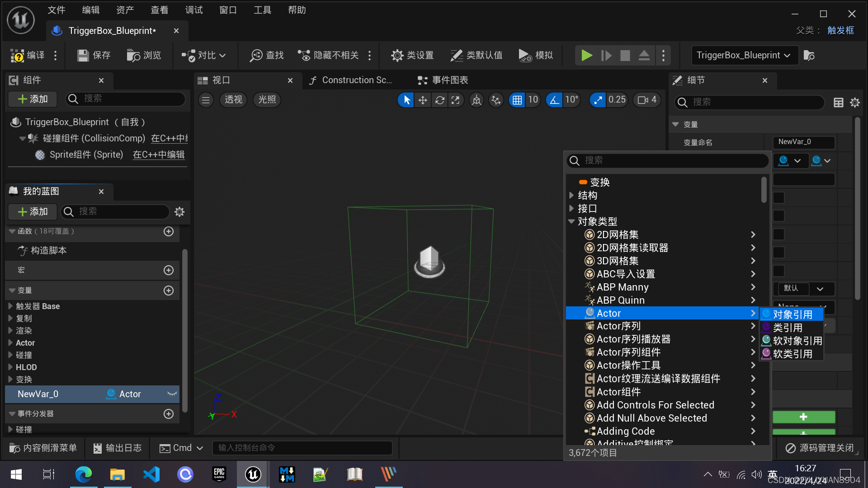Click the 添加 button in Components panel
This screenshot has width=868, height=488.
tap(33, 99)
